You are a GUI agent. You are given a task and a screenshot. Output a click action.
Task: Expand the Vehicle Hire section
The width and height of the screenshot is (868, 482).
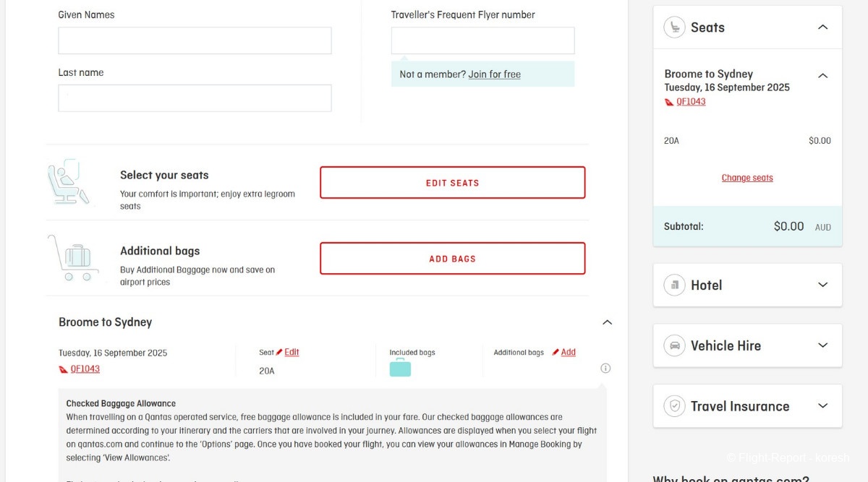(822, 345)
